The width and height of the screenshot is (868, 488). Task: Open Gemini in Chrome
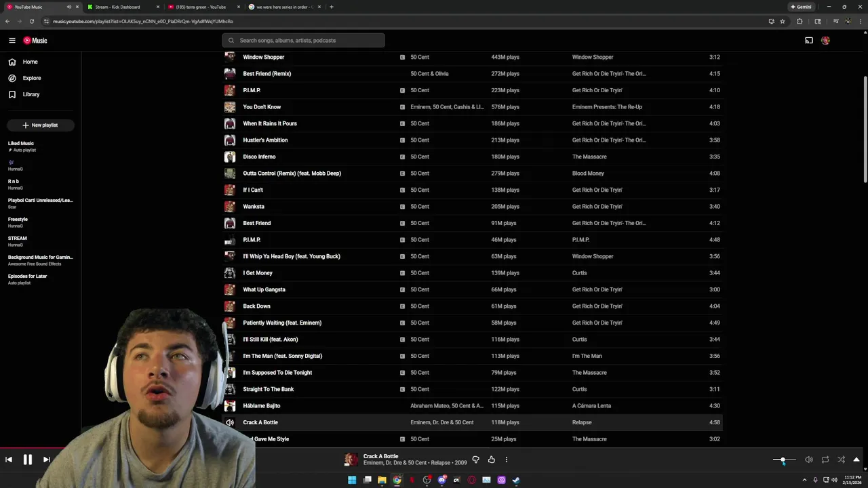pyautogui.click(x=801, y=7)
